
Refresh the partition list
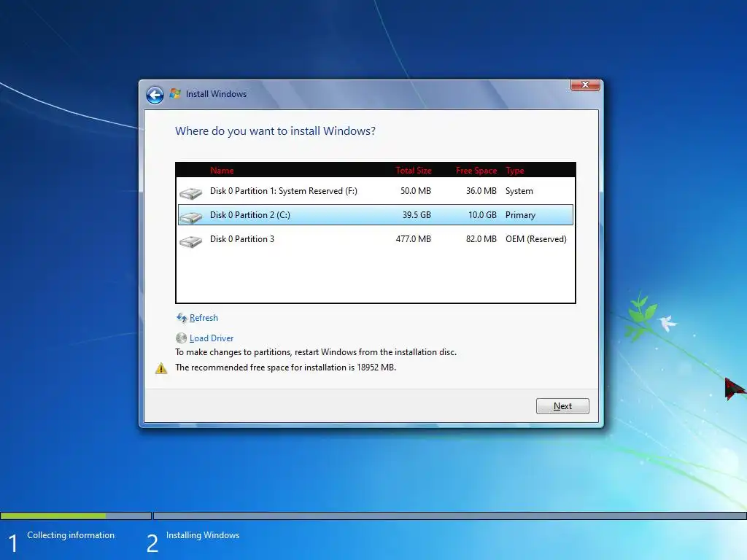tap(204, 318)
